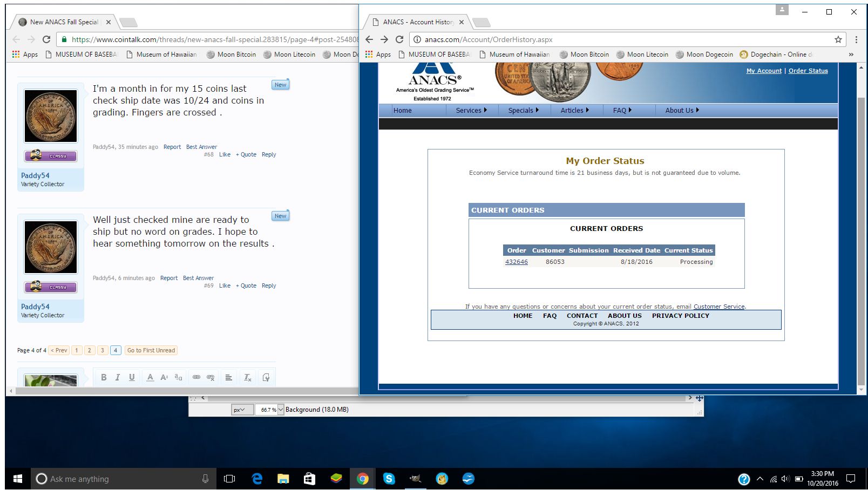Image resolution: width=868 pixels, height=490 pixels.
Task: Expand the Articles menu on ANACS
Action: point(574,110)
